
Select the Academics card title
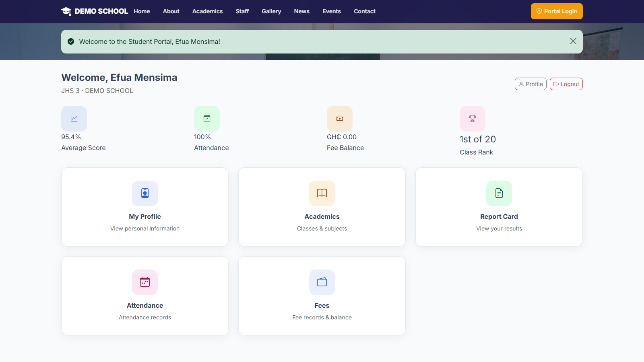tap(322, 216)
